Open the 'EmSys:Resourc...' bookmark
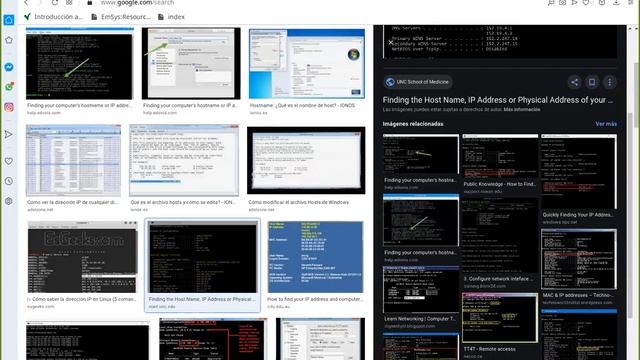640x360 pixels. 121,17
